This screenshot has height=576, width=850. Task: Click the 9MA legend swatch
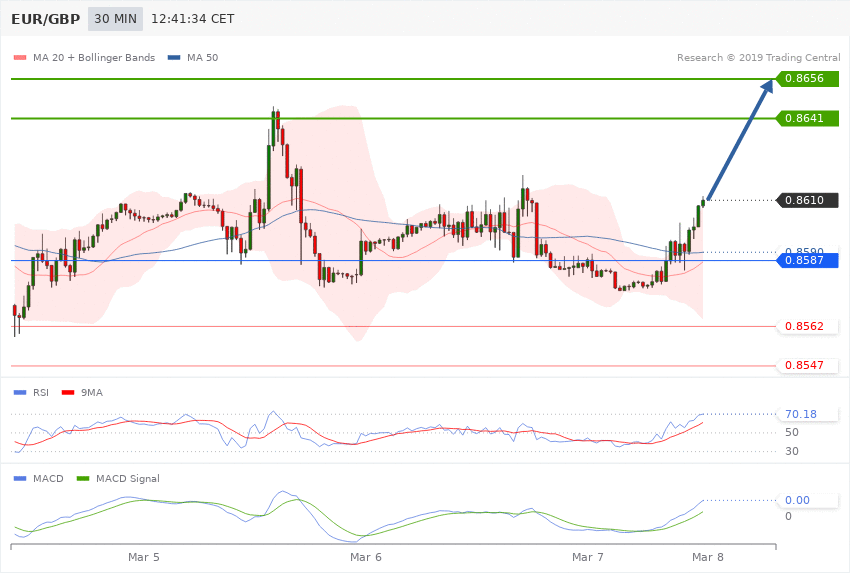68,392
